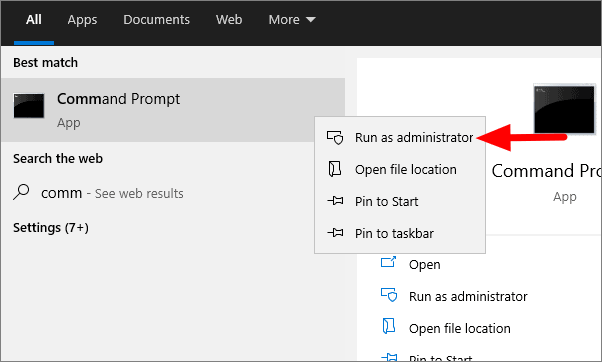Click the blue file location icon in the right panel
This screenshot has height=362, width=602.
(x=389, y=326)
